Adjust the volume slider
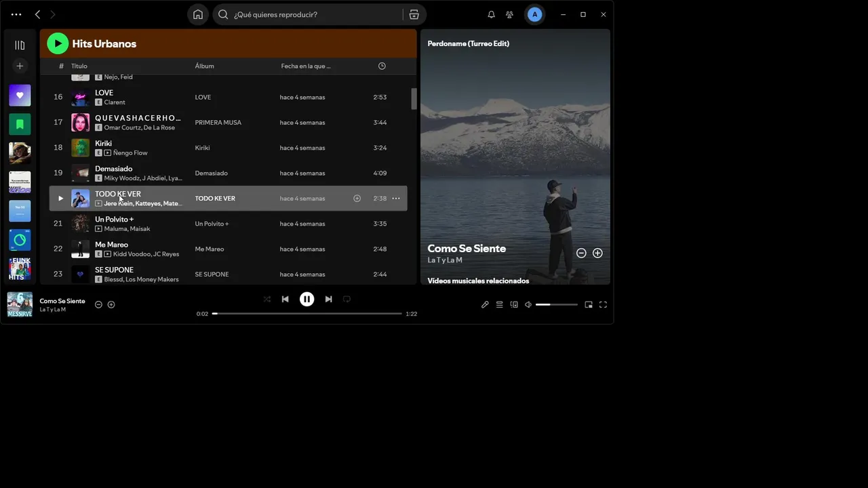This screenshot has height=488, width=868. click(x=557, y=305)
